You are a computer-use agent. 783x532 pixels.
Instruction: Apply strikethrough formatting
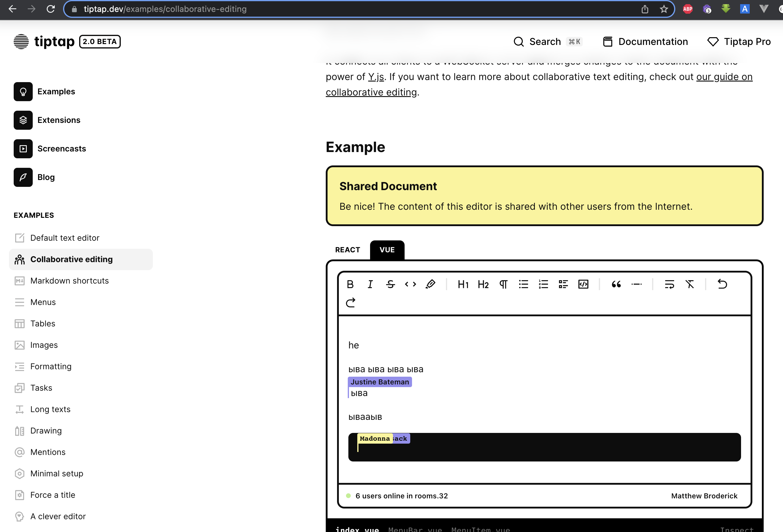coord(390,284)
